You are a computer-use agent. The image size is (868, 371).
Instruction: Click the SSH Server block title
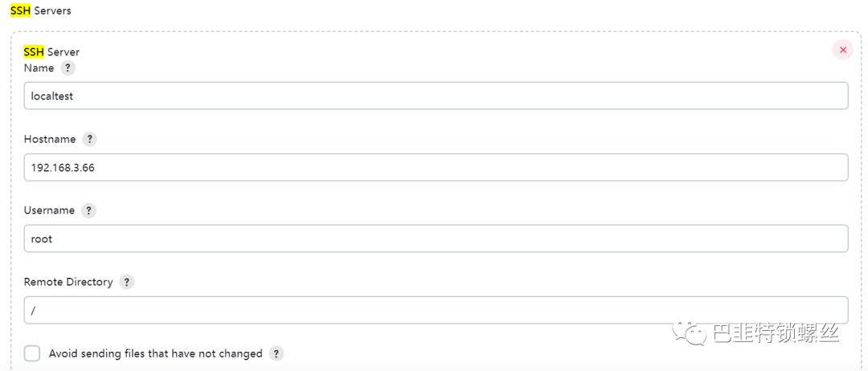(x=51, y=52)
